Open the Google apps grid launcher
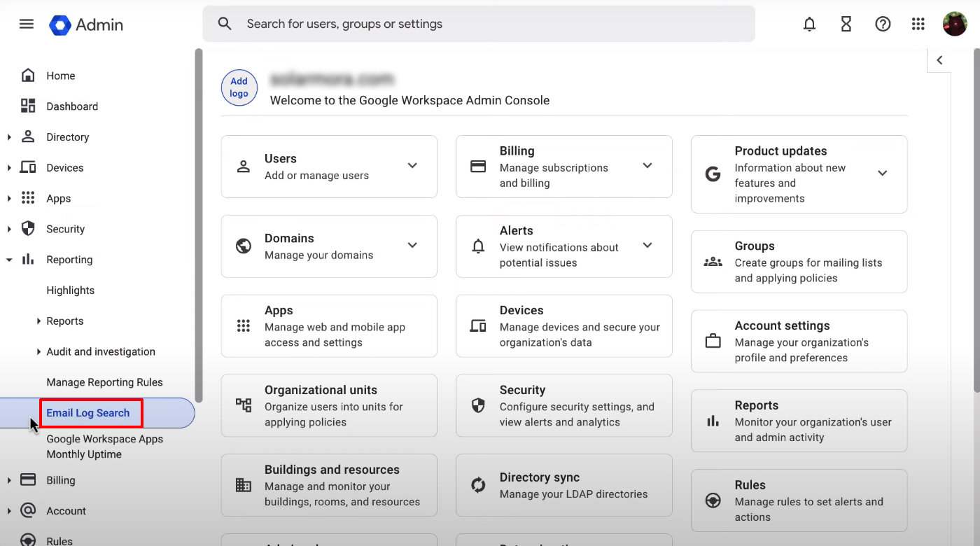The image size is (980, 546). [x=918, y=24]
